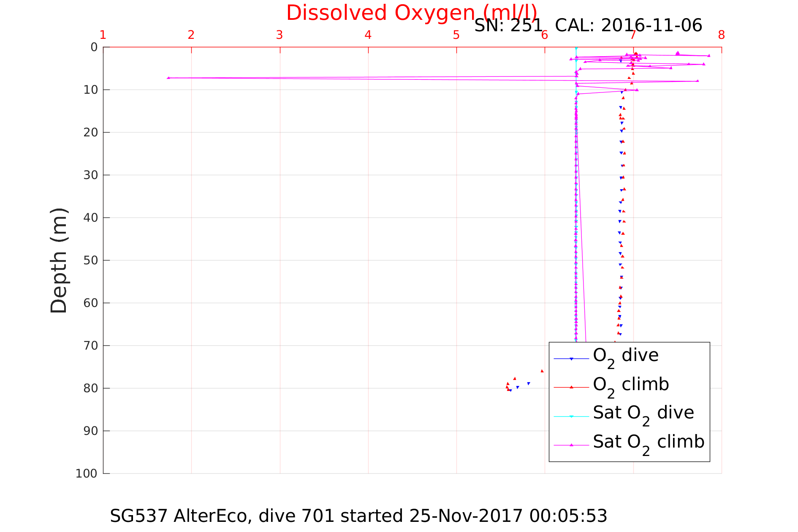Click the depth axis tick label 40
Screen dimensions: 798x532
(91, 218)
